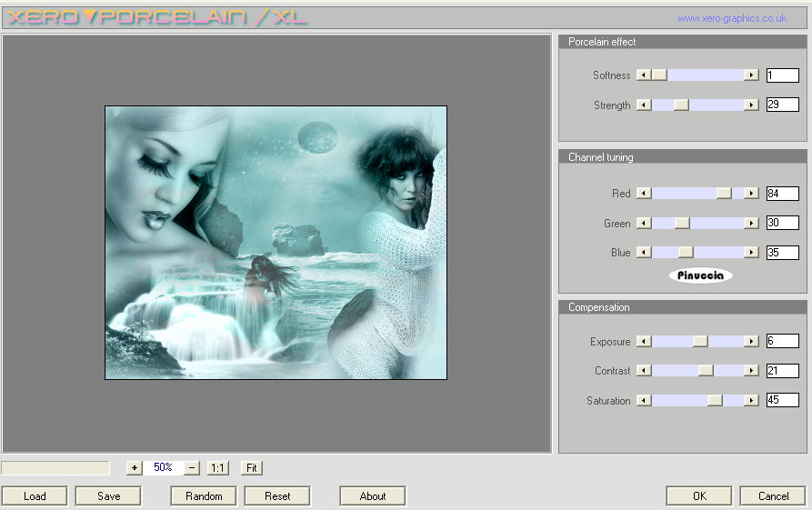Zoom in with the plus button
This screenshot has height=510, width=812.
pos(135,468)
